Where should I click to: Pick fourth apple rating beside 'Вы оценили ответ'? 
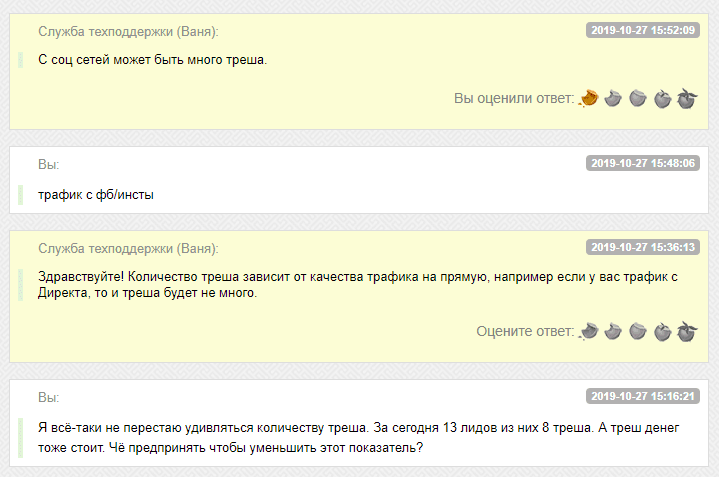[662, 98]
